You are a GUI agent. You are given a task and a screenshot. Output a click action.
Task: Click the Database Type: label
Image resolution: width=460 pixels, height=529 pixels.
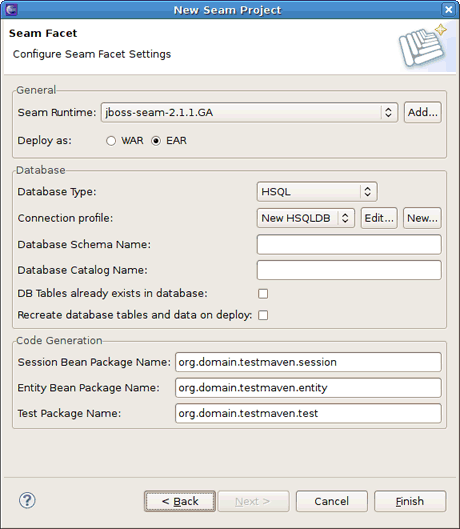tap(57, 192)
